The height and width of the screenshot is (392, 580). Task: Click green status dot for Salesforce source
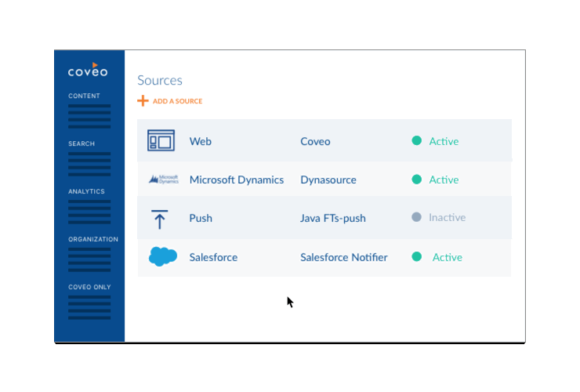pyautogui.click(x=417, y=256)
